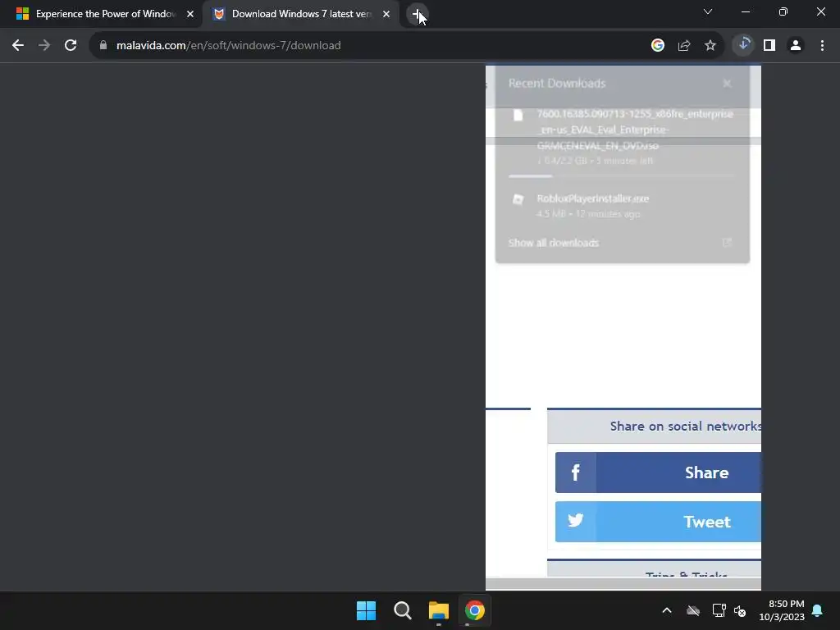Switch to Experience the Power of Windows tab
840x630 pixels.
tap(100, 14)
